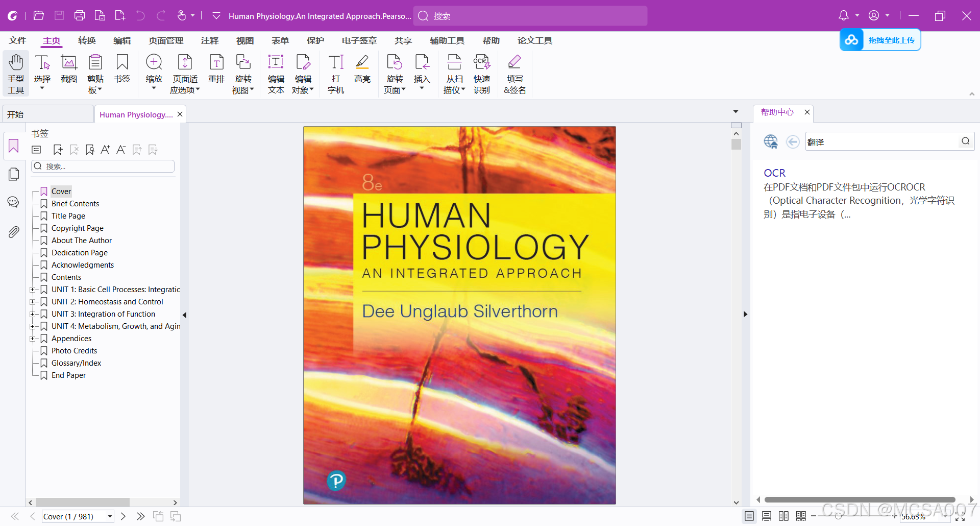Screen dimensions: 980x526
Task: Click Edit Text (编辑文本) tool
Action: point(276,74)
